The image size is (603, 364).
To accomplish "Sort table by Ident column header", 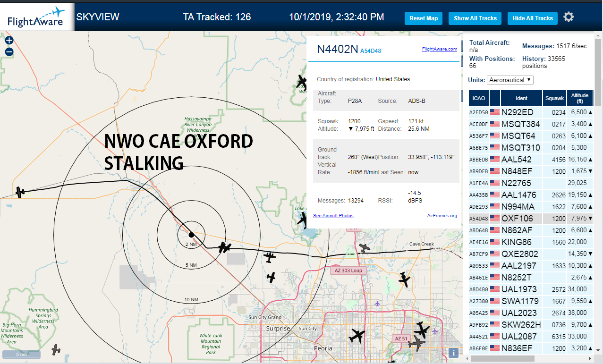I will click(x=521, y=98).
